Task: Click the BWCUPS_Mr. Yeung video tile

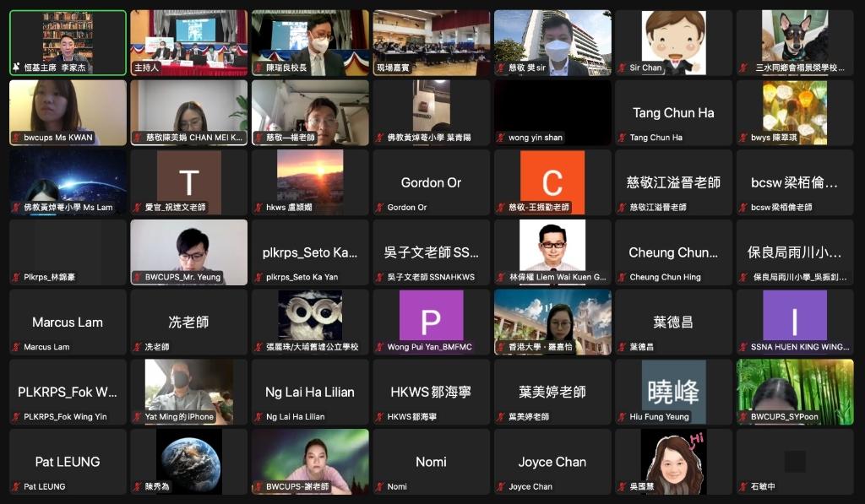Action: pos(189,252)
